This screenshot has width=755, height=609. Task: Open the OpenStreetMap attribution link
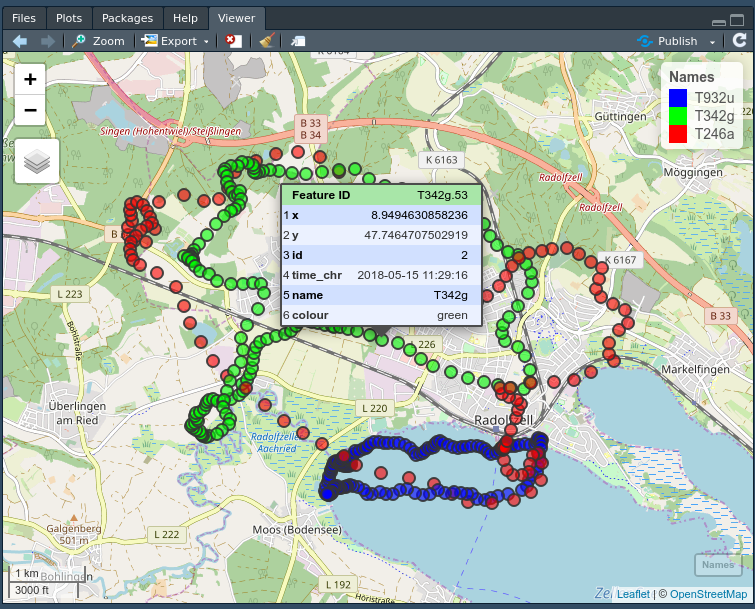pyautogui.click(x=708, y=594)
